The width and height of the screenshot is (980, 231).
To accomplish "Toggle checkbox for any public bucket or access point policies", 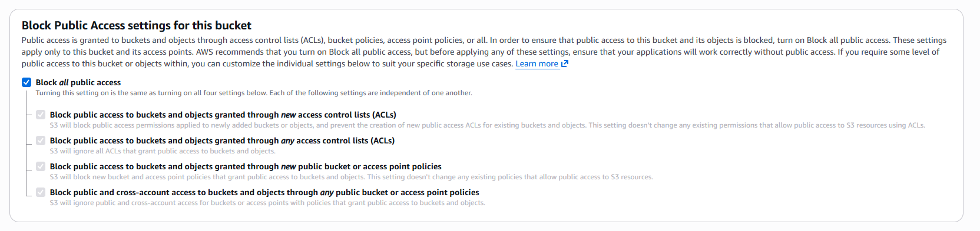I will (x=41, y=192).
